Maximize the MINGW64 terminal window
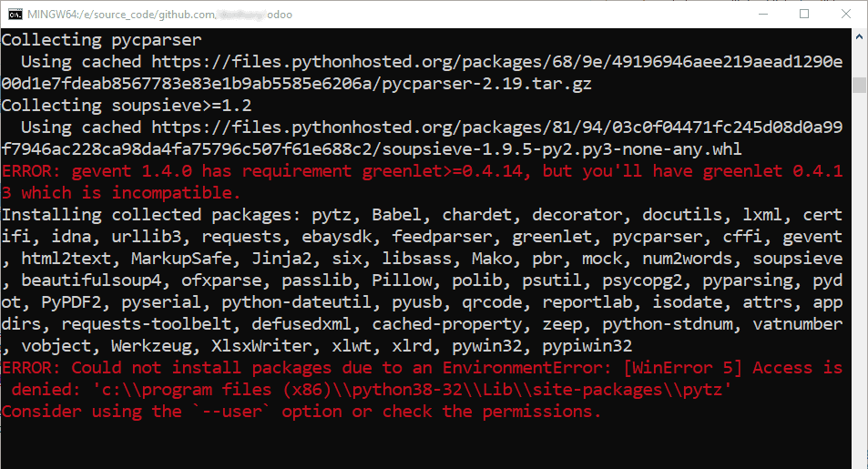Viewport: 868px width, 469px height. [804, 14]
